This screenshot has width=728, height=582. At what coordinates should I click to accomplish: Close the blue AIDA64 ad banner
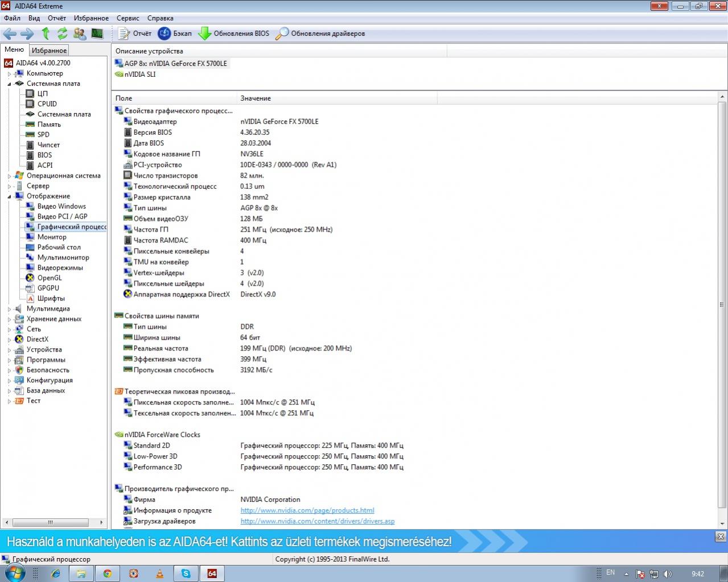[x=721, y=536]
